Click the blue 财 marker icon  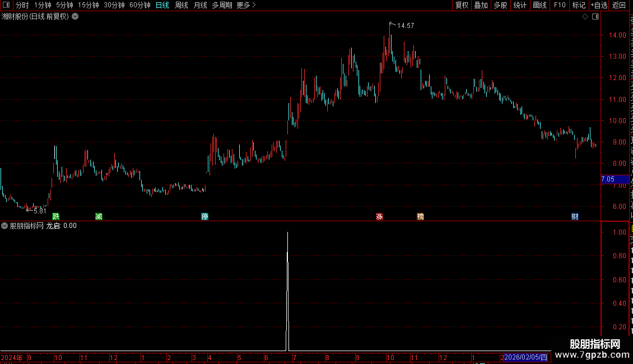pos(575,217)
